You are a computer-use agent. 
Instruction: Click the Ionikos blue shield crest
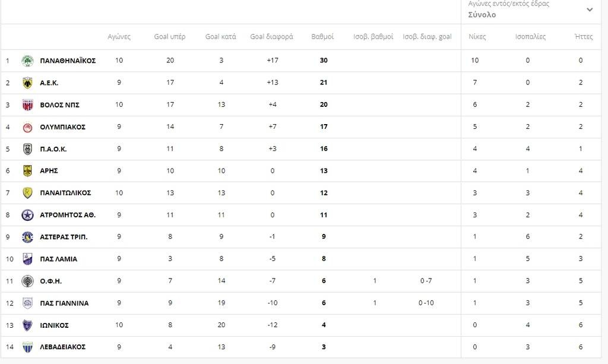coord(27,325)
